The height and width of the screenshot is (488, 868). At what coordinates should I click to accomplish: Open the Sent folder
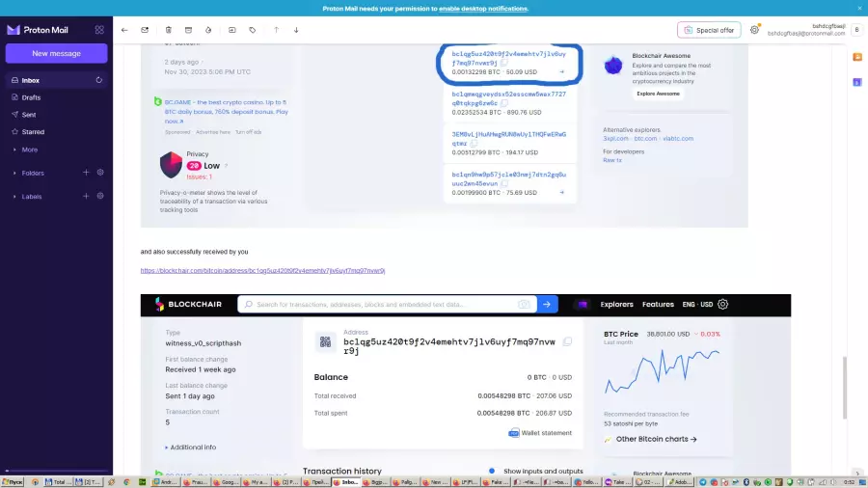click(56, 115)
